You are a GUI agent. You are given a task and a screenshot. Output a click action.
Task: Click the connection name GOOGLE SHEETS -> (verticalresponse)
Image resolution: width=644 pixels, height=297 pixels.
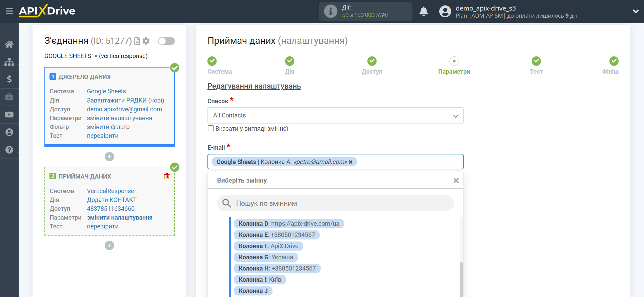point(96,56)
